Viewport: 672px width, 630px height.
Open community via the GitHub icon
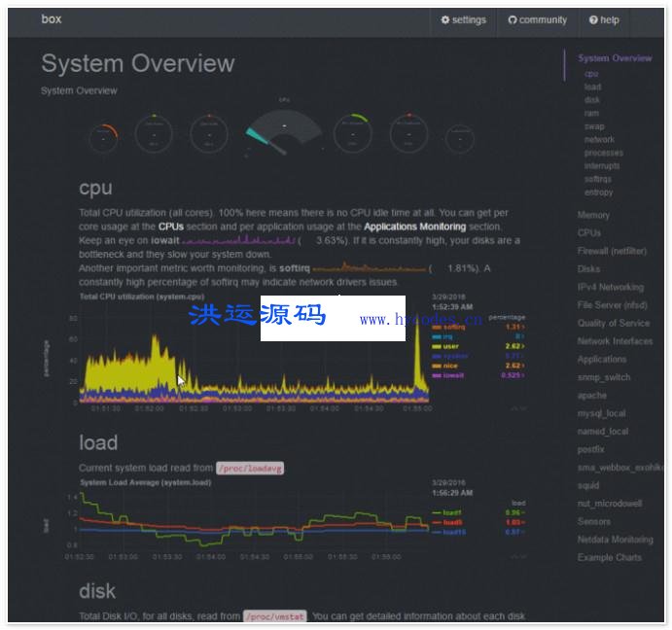pos(512,19)
